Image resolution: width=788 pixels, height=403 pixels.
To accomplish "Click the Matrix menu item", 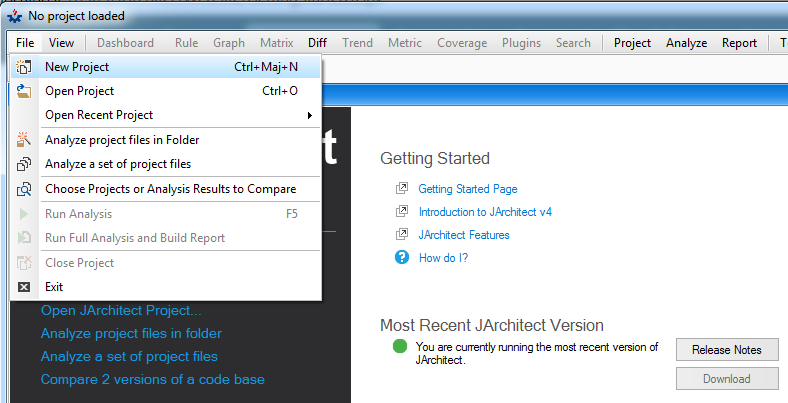I will (x=277, y=43).
